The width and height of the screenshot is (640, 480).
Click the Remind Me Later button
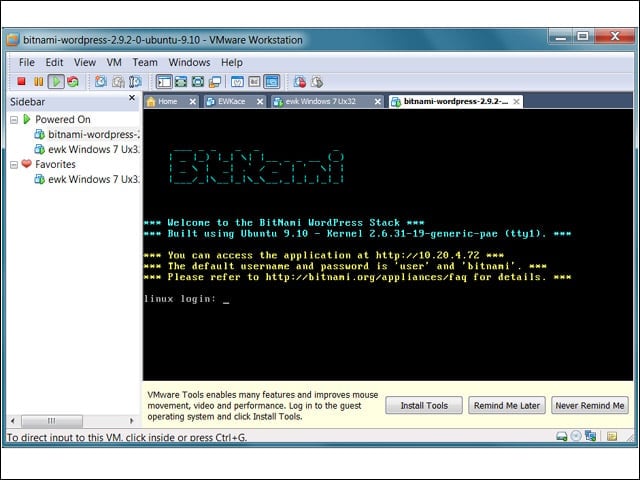coord(507,405)
